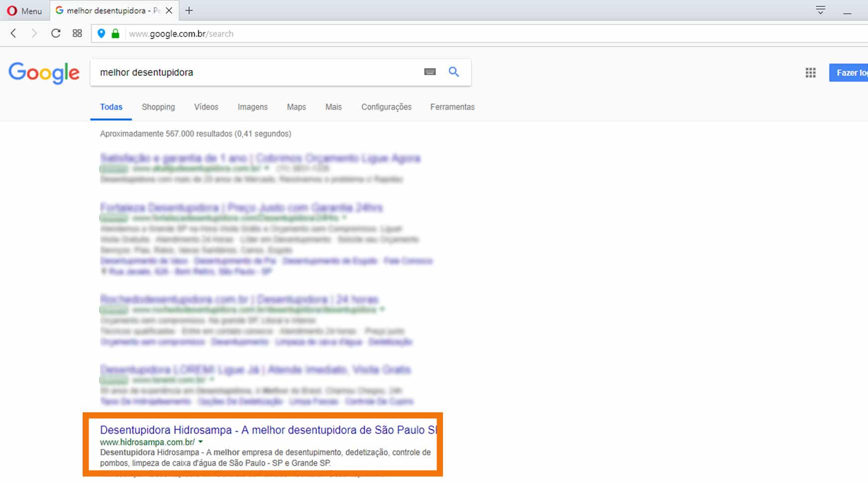The height and width of the screenshot is (482, 868).
Task: Switch to Imagens results tab
Action: 252,107
